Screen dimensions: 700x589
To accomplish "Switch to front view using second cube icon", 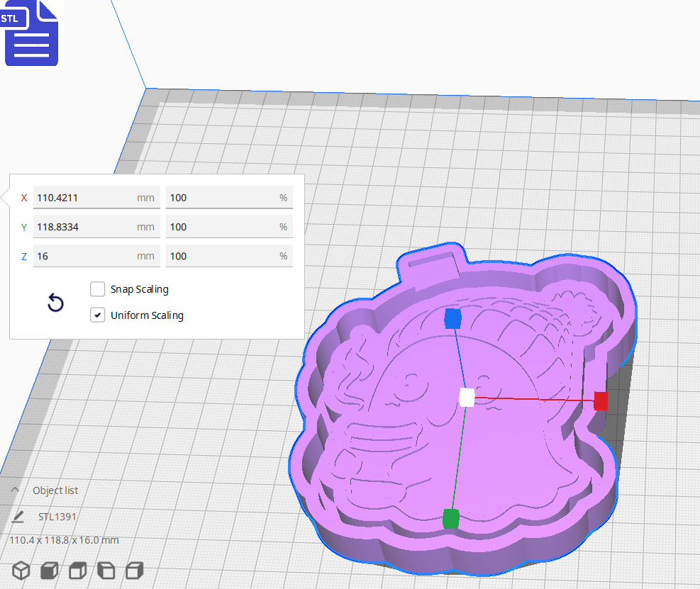I will pos(48,571).
